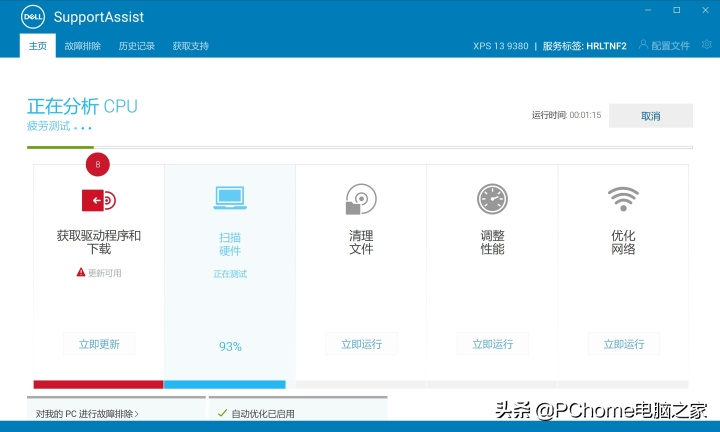720x432 pixels.
Task: Click the 获取驱动程序和下载 card title
Action: point(99,242)
